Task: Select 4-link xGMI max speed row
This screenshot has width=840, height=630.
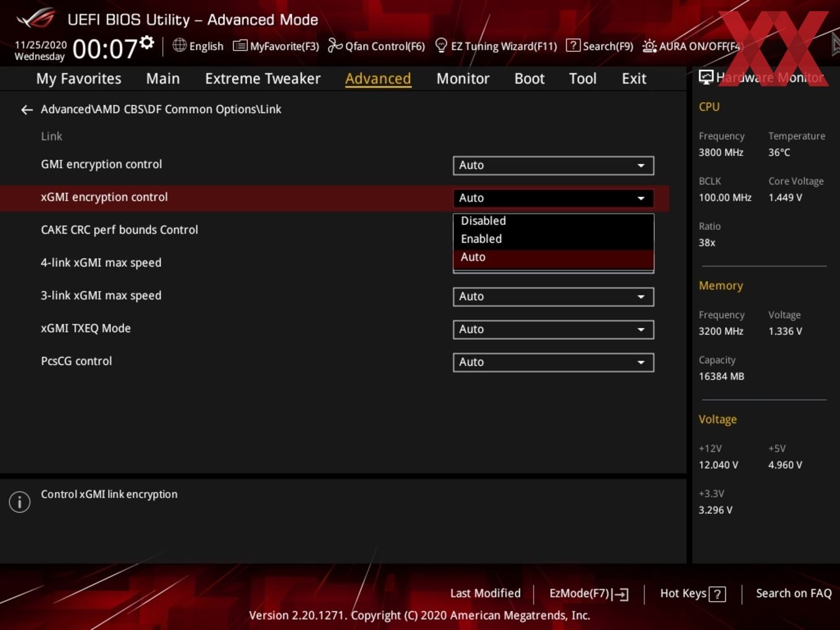Action: 101,262
